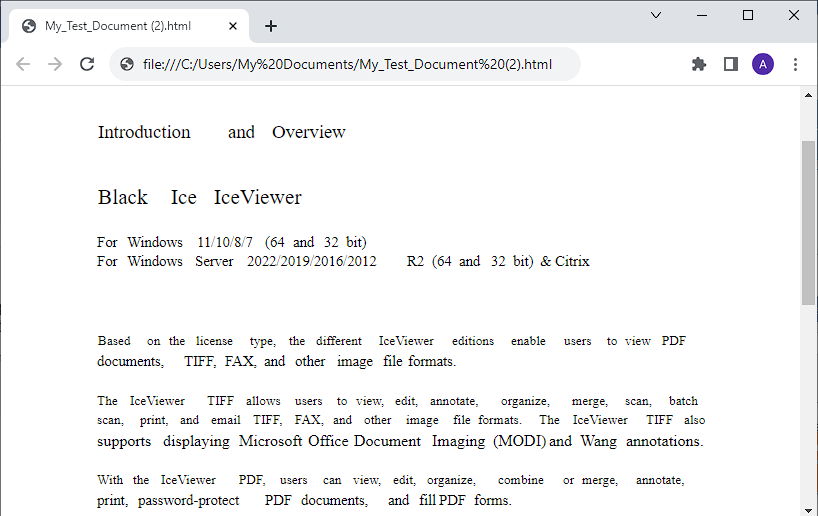818x516 pixels.
Task: Click "print, password-protect PDF documents" line
Action: [304, 500]
